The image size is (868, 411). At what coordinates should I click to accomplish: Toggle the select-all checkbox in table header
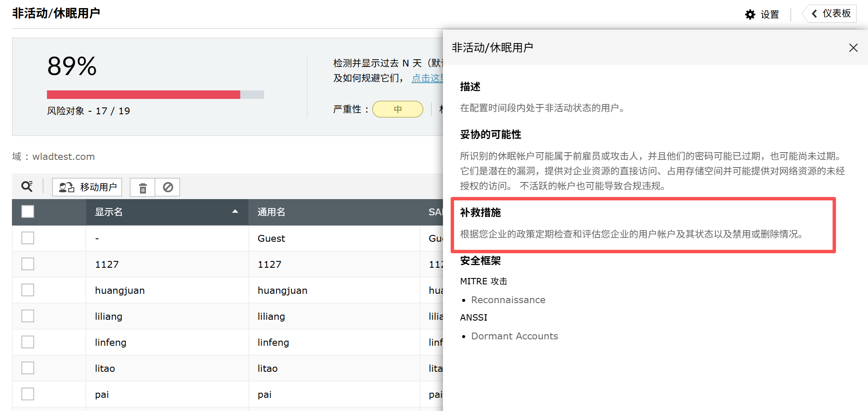pos(28,211)
